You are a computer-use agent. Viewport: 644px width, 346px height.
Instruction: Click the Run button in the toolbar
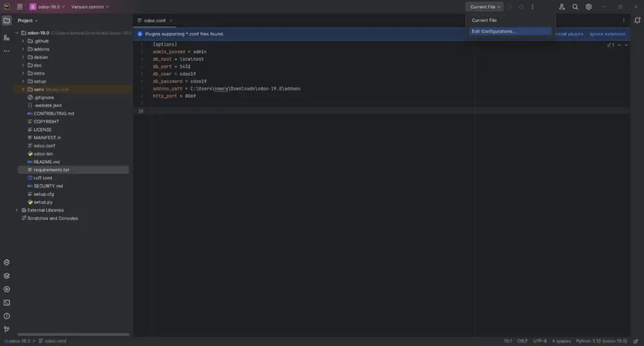point(510,7)
